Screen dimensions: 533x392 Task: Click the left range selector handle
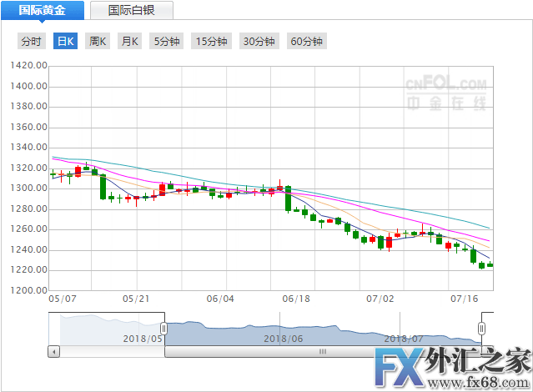tap(163, 329)
